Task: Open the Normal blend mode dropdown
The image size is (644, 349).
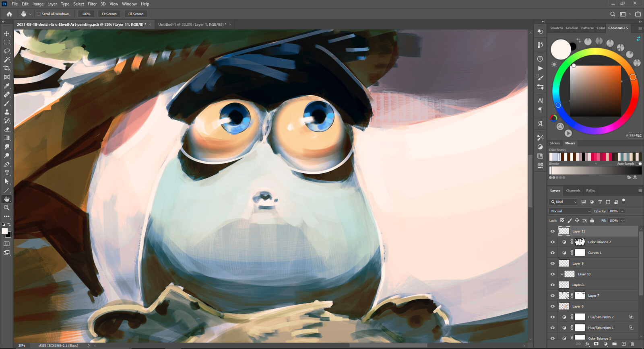Action: [570, 211]
